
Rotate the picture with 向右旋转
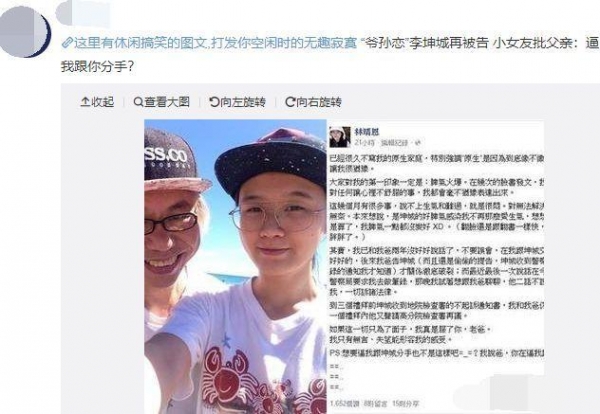coord(318,102)
